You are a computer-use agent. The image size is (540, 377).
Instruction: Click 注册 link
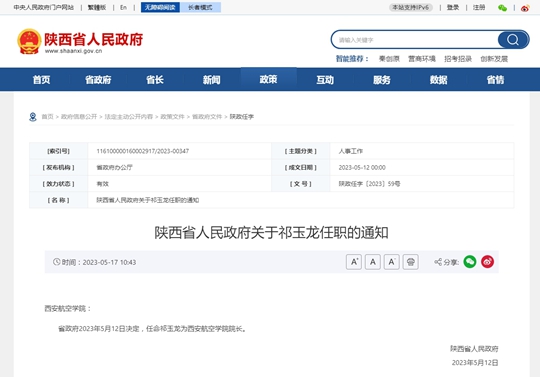tap(479, 7)
